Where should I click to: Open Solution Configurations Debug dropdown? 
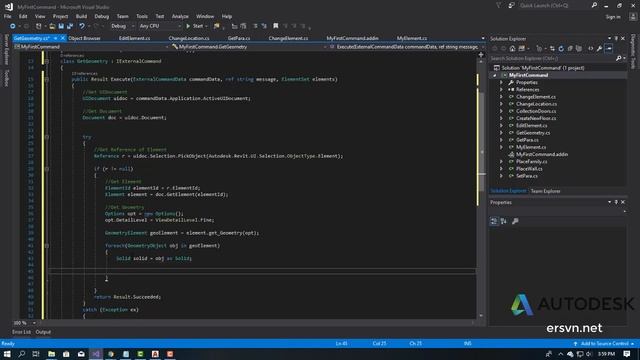click(122, 26)
